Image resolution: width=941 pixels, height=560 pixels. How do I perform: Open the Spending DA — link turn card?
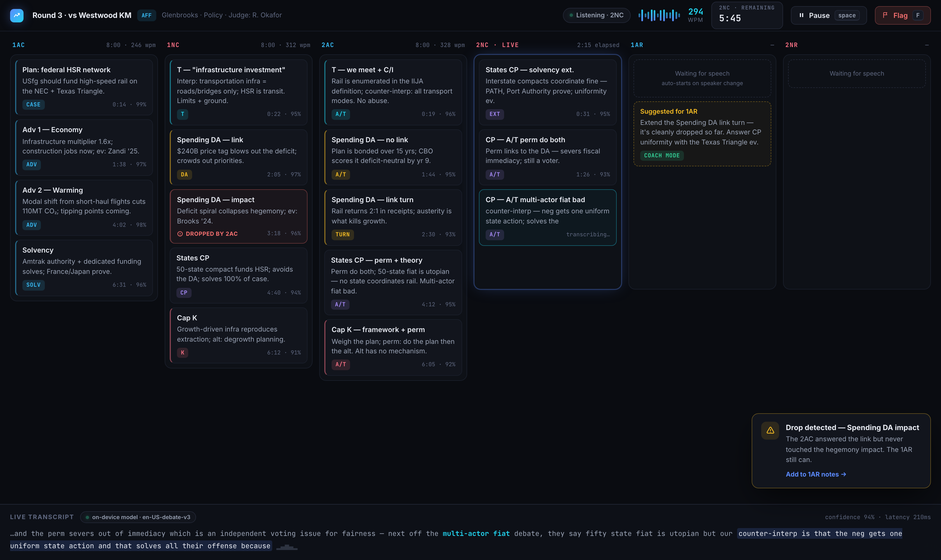coord(393,217)
